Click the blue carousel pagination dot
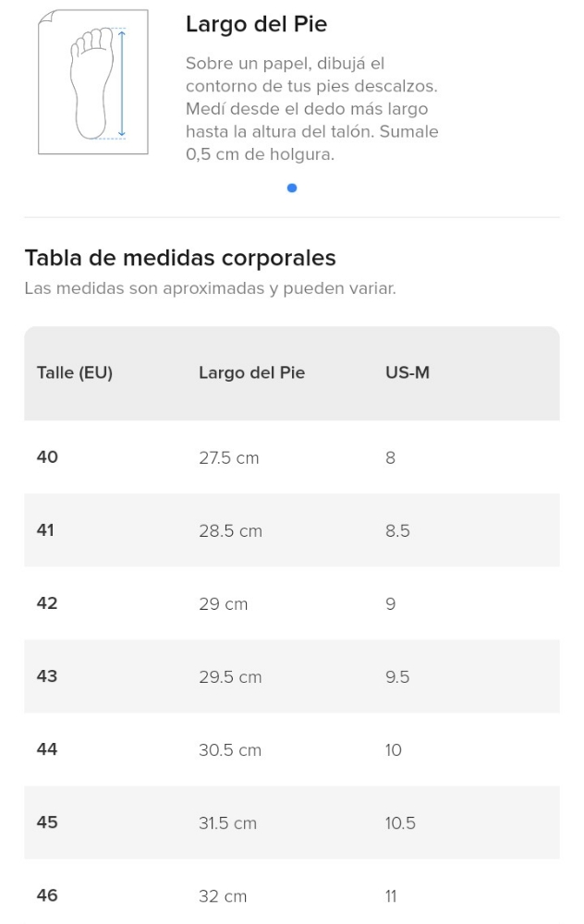This screenshot has height=924, width=584. [x=292, y=188]
